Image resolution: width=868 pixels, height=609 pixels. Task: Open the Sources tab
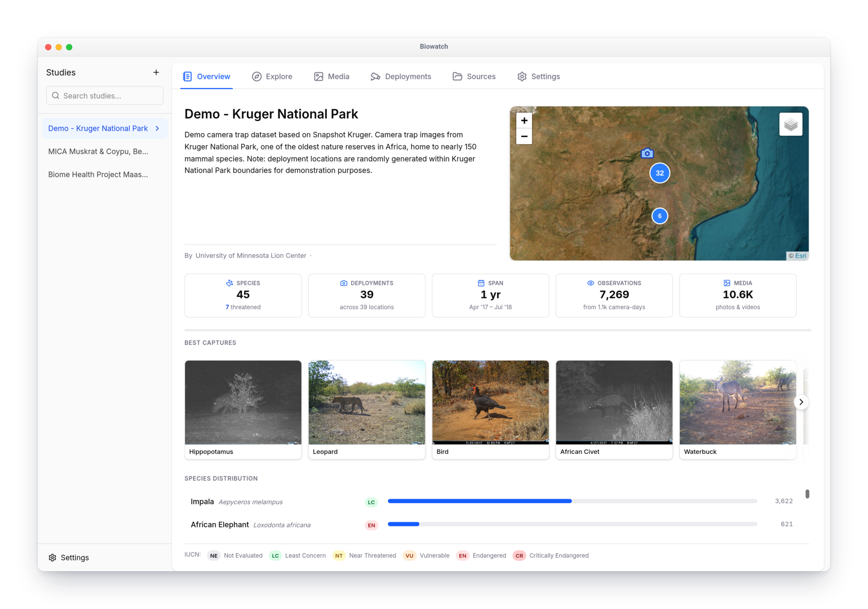point(474,76)
